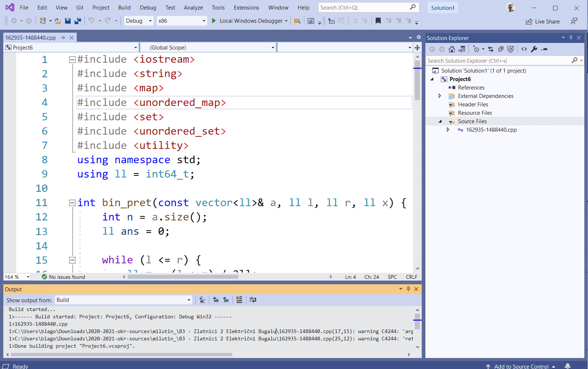Click the Find in Files toolbar icon
Screen dimensions: 588x369
tap(297, 21)
